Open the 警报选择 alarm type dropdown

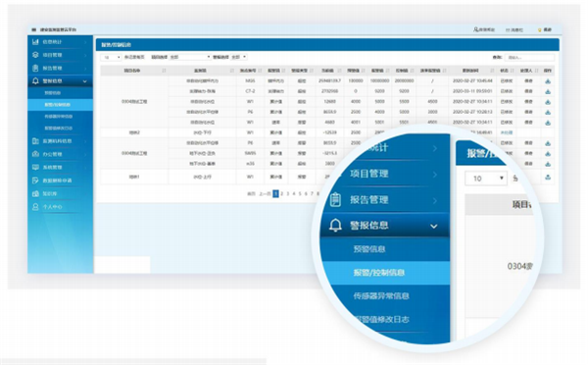239,57
